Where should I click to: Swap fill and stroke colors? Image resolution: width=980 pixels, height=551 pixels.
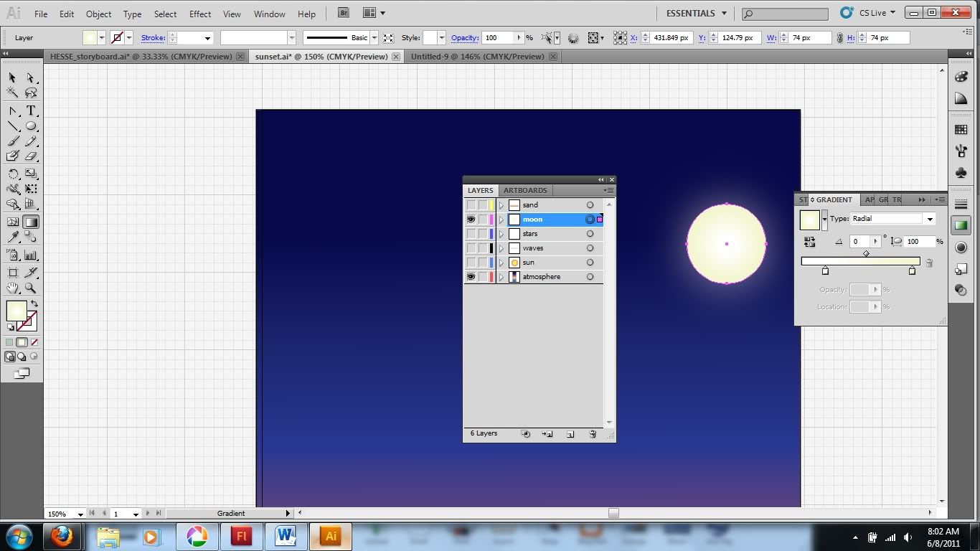[x=34, y=304]
